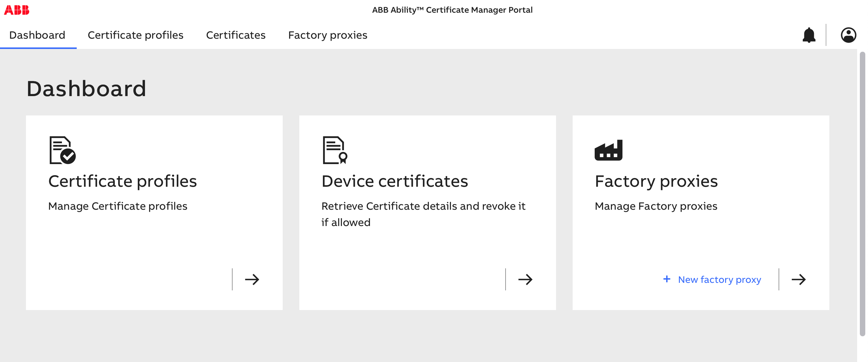The width and height of the screenshot is (868, 362).
Task: Click the Certificate profiles document-check icon
Action: coord(62,150)
